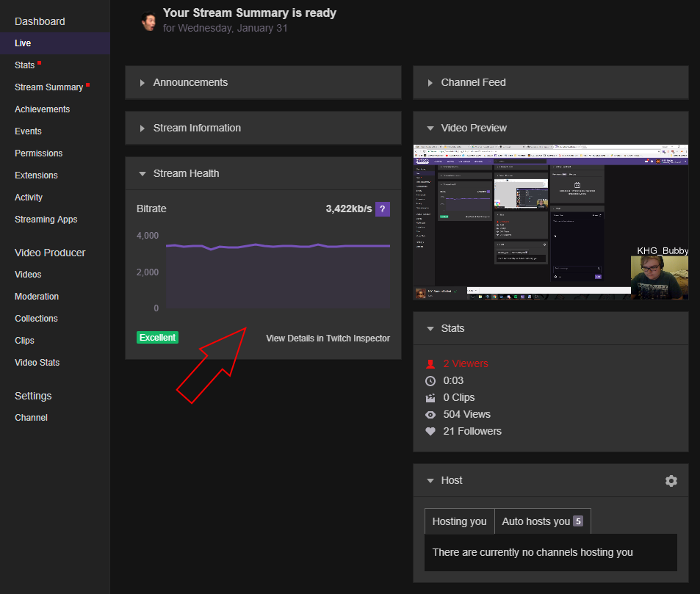Click the Settings heading in sidebar
The height and width of the screenshot is (594, 700).
[x=33, y=396]
